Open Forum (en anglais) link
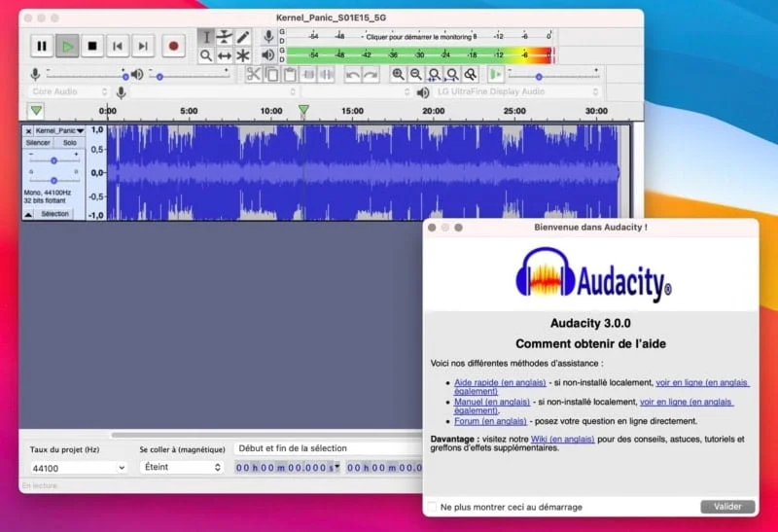 490,421
